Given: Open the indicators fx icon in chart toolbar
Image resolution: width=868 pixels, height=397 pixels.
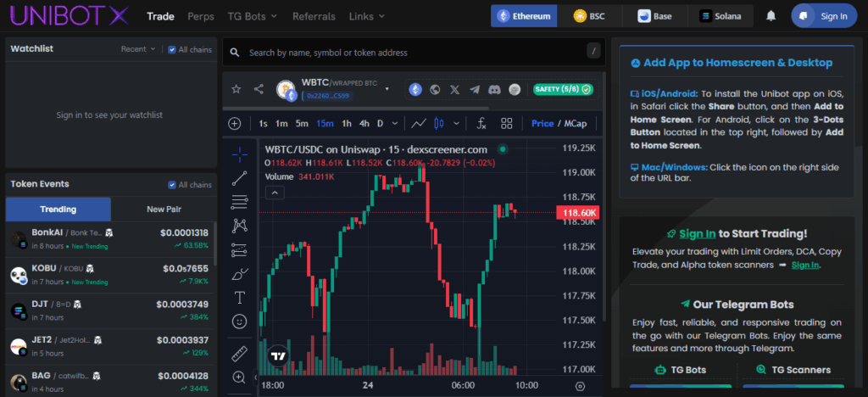Looking at the screenshot, I should (x=481, y=124).
